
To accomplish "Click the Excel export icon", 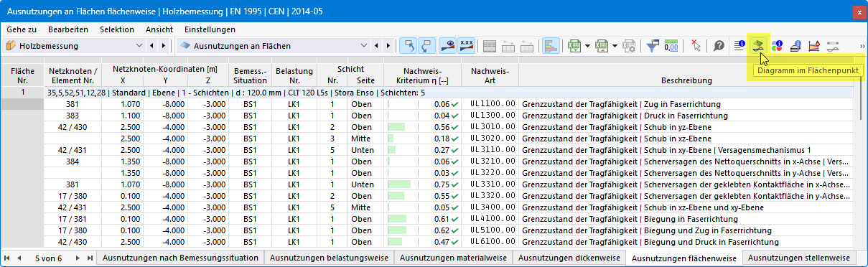I will click(x=574, y=45).
